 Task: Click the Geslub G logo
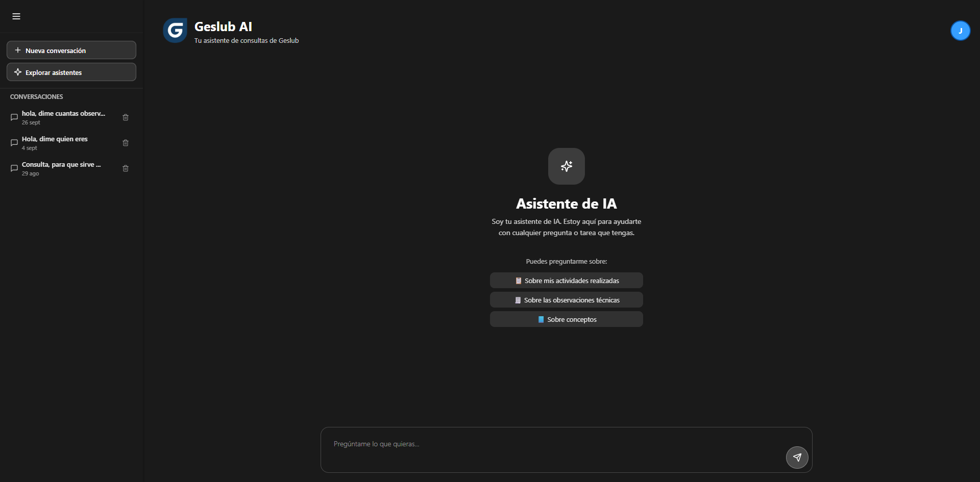pos(175,31)
